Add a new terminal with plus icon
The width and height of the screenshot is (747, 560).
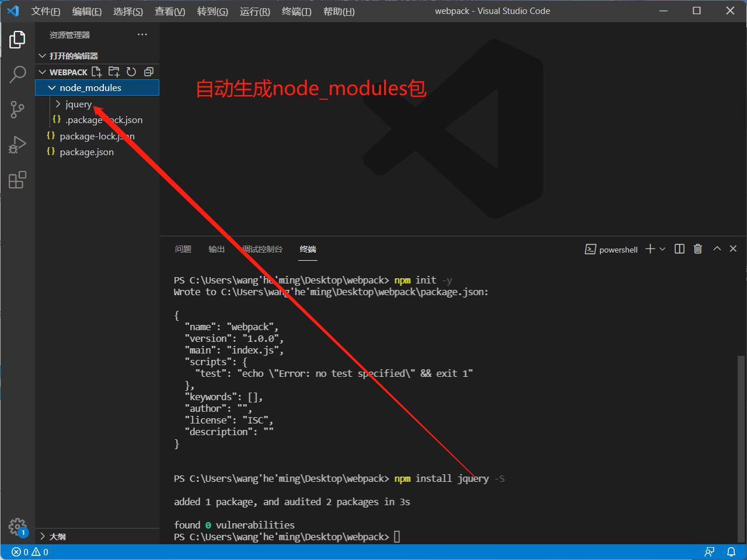[x=650, y=249]
